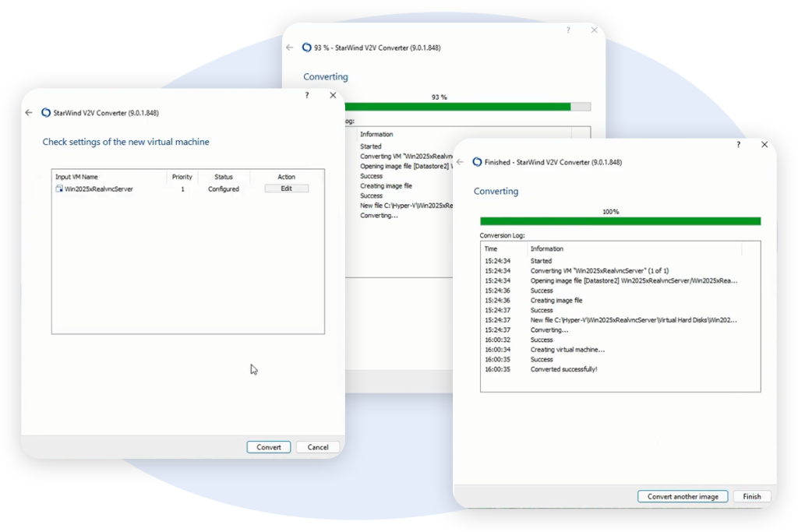Select the 'Converted successfully!' log entry
Image resolution: width=798 pixels, height=532 pixels.
pos(563,369)
